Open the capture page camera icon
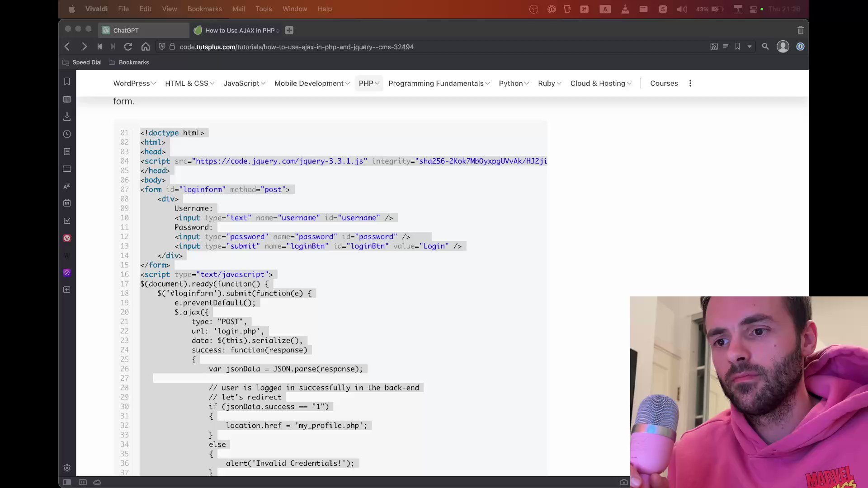Image resolution: width=868 pixels, height=488 pixels. click(x=623, y=482)
